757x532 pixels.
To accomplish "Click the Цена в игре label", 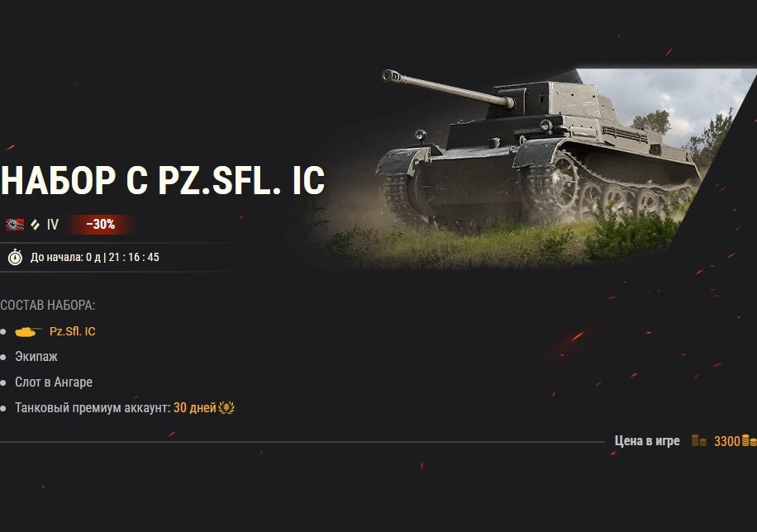I will (x=647, y=441).
